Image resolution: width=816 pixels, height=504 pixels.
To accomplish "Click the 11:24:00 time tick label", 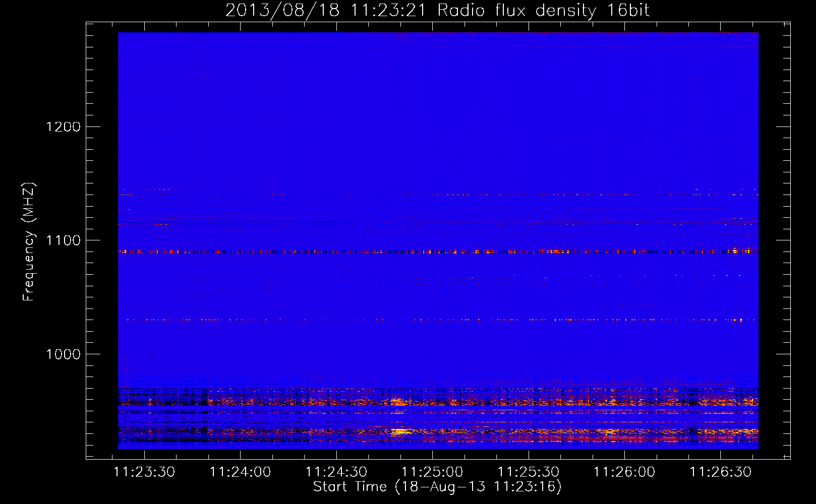I will click(x=240, y=472).
